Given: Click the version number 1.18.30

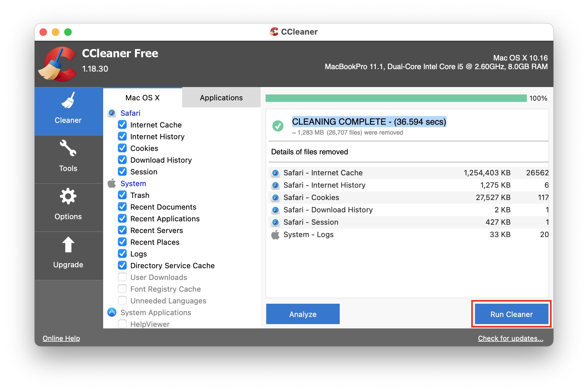Looking at the screenshot, I should [95, 69].
